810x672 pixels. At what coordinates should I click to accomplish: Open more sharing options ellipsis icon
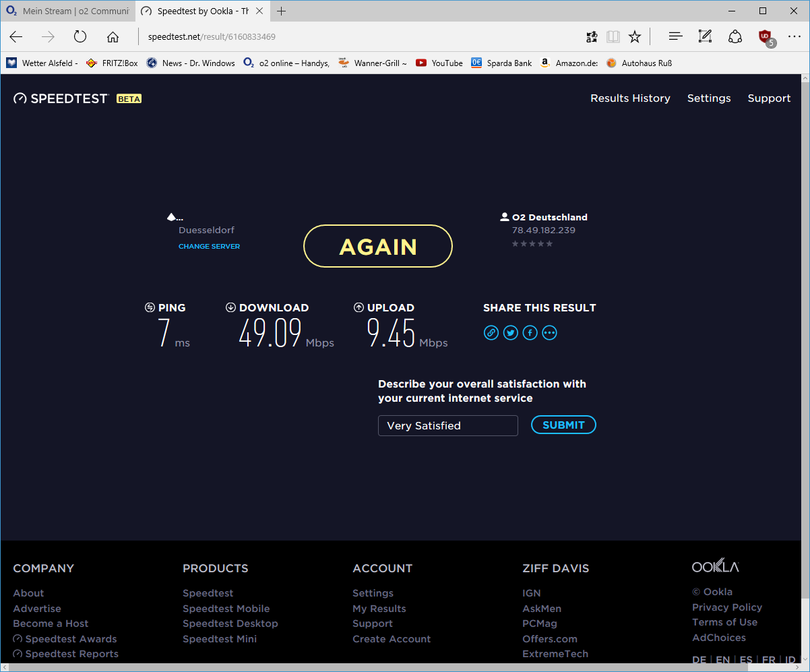click(550, 332)
